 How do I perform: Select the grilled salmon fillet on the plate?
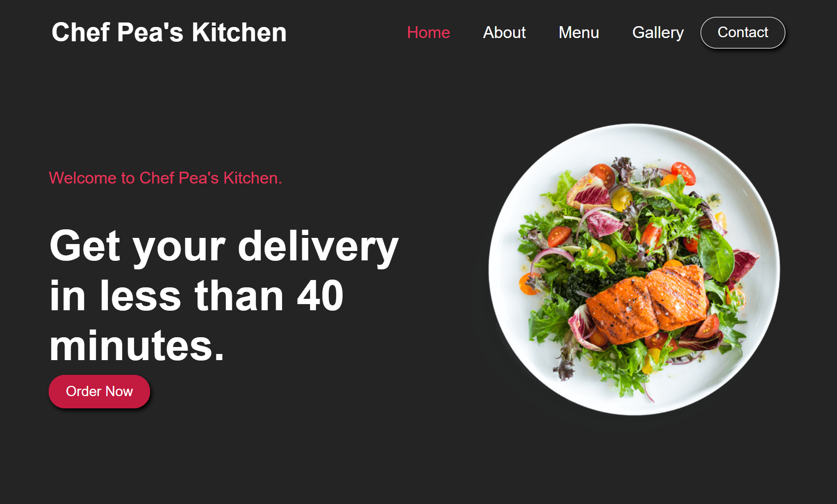[648, 303]
